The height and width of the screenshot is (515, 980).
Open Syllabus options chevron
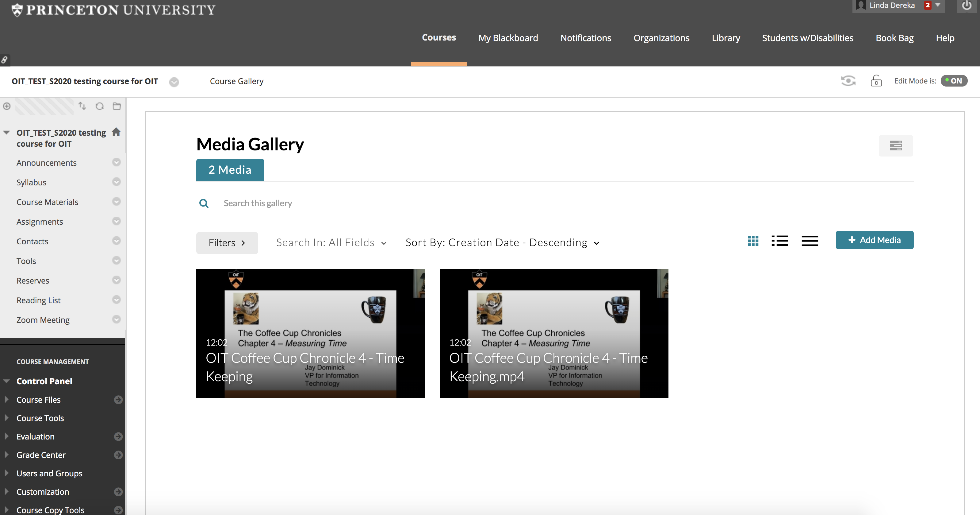tap(117, 182)
